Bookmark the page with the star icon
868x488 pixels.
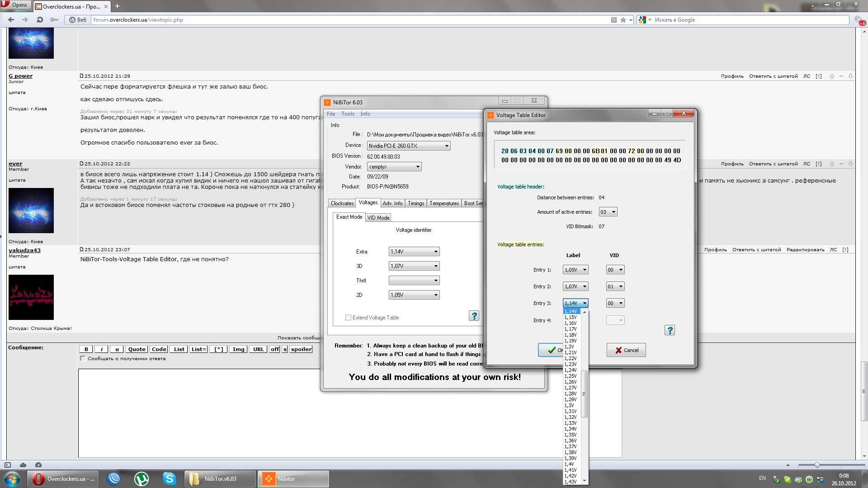click(x=623, y=20)
